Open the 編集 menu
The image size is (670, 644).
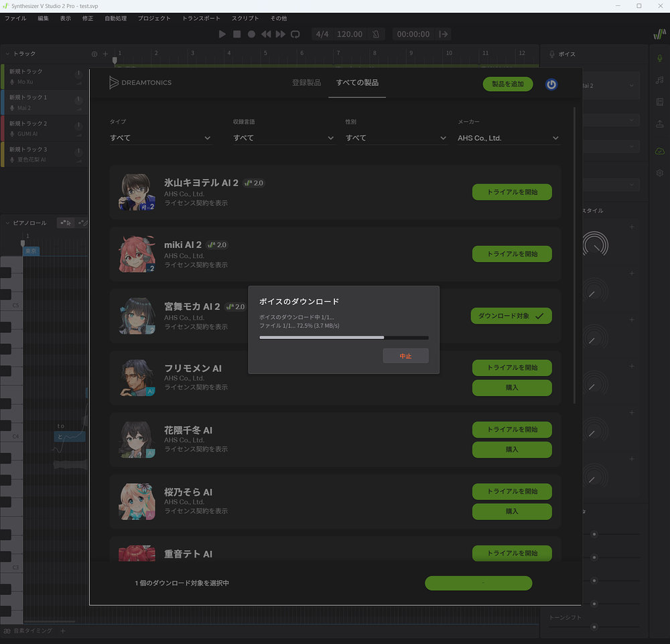43,18
